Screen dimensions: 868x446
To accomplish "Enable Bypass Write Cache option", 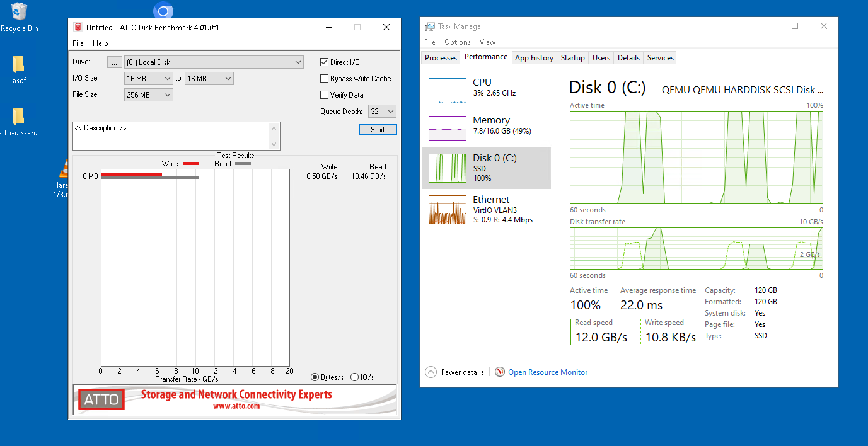I will point(325,79).
